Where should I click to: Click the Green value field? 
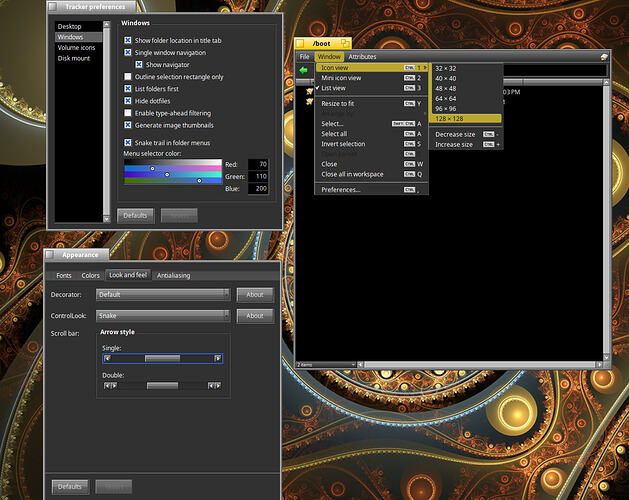[x=258, y=176]
